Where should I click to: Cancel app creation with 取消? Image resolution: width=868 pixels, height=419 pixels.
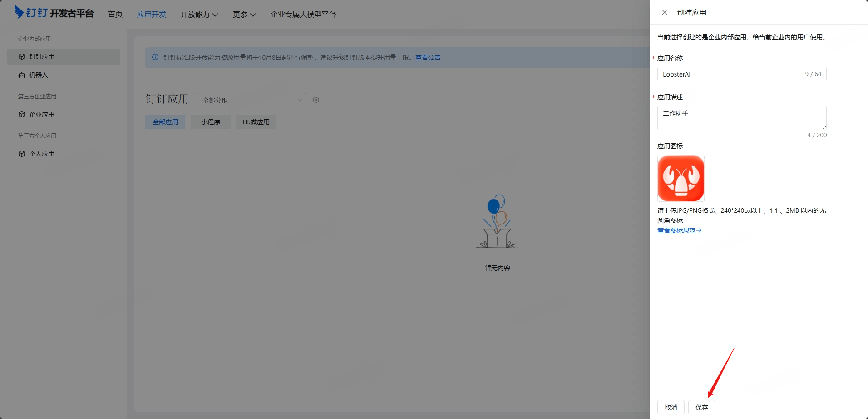coord(671,407)
